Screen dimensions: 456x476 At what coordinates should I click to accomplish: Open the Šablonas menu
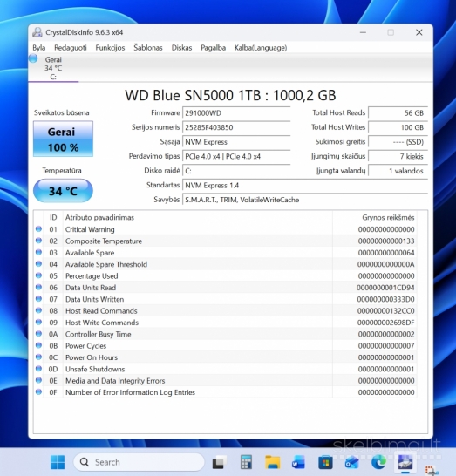(x=148, y=48)
